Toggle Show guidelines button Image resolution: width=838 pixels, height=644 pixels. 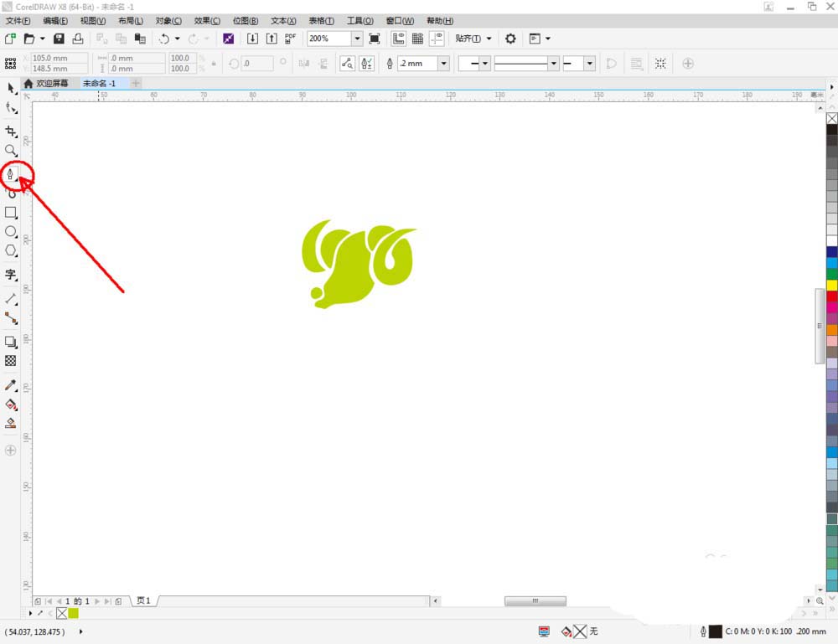437,39
